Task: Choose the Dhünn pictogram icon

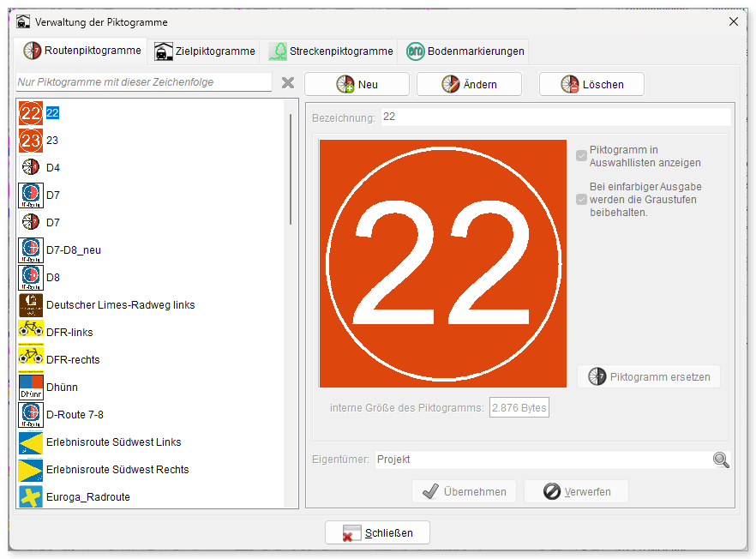Action: (x=31, y=388)
